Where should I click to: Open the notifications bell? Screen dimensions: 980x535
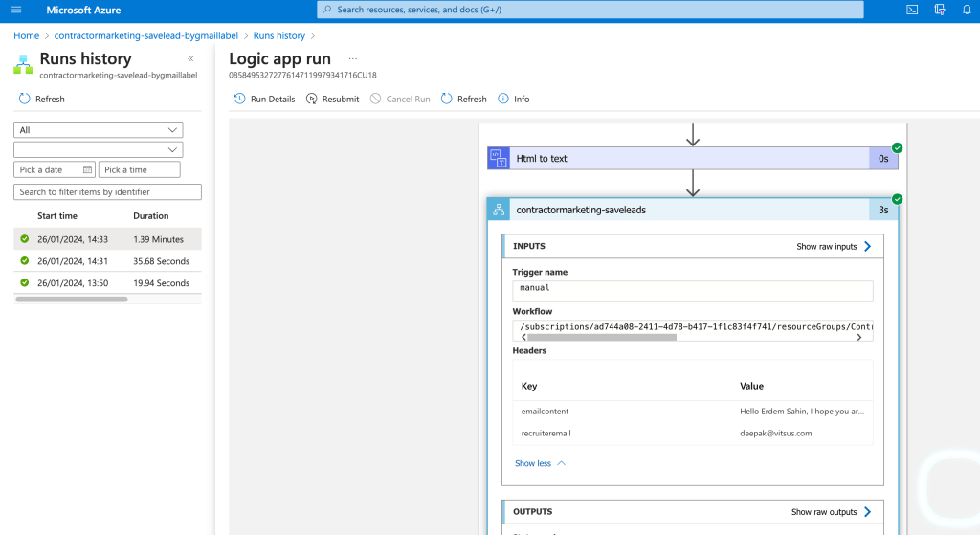pyautogui.click(x=967, y=10)
